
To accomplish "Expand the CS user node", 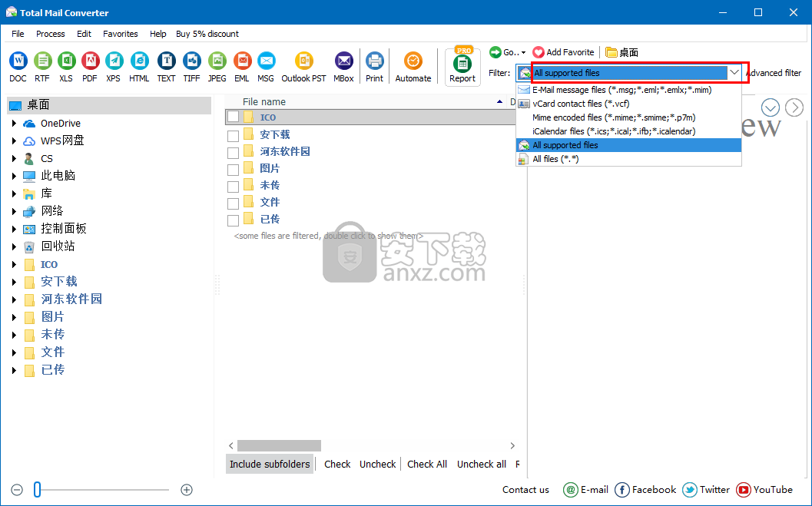I will (14, 158).
